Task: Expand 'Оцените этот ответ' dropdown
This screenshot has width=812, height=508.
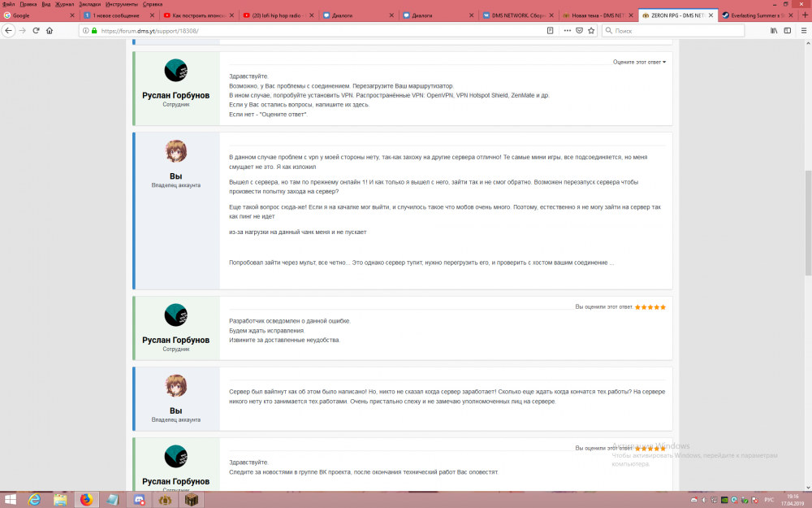Action: point(640,62)
